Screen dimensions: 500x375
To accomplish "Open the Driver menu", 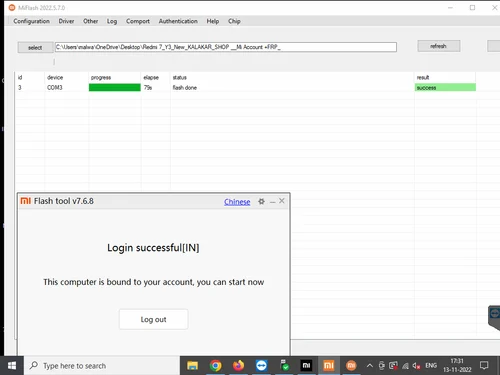I will [66, 21].
